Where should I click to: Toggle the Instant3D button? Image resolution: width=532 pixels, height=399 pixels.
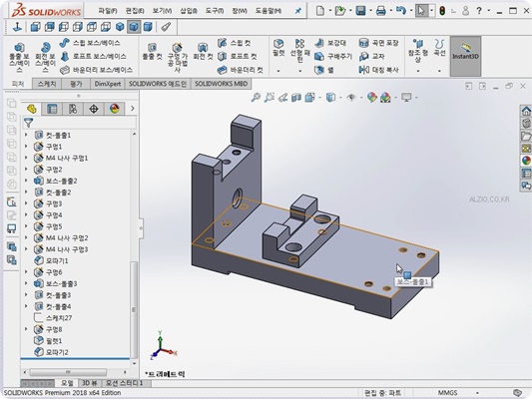465,56
